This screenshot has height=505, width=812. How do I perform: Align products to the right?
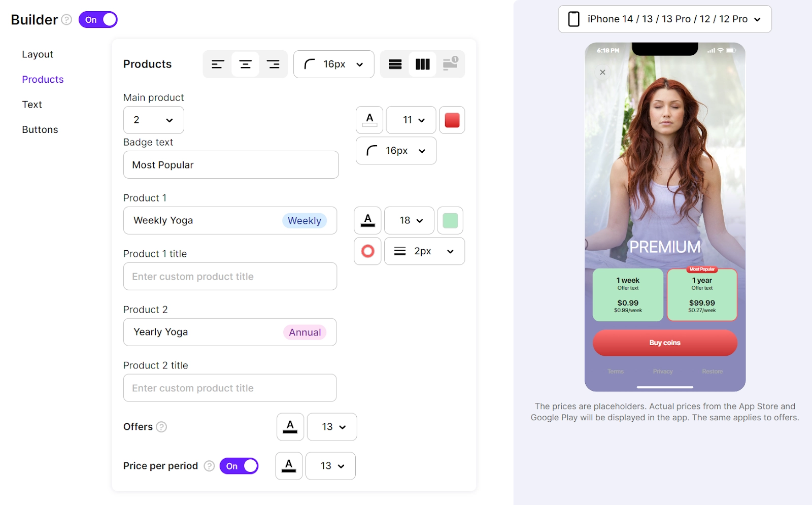(x=273, y=64)
